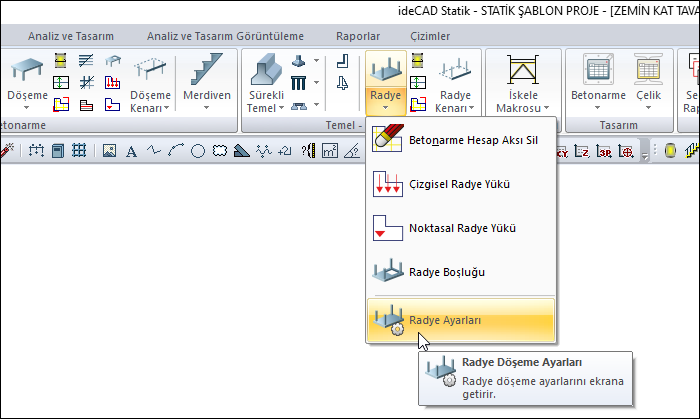Screen dimensions: 700x419
Task: Click the slab point load icon
Action: 112,105
